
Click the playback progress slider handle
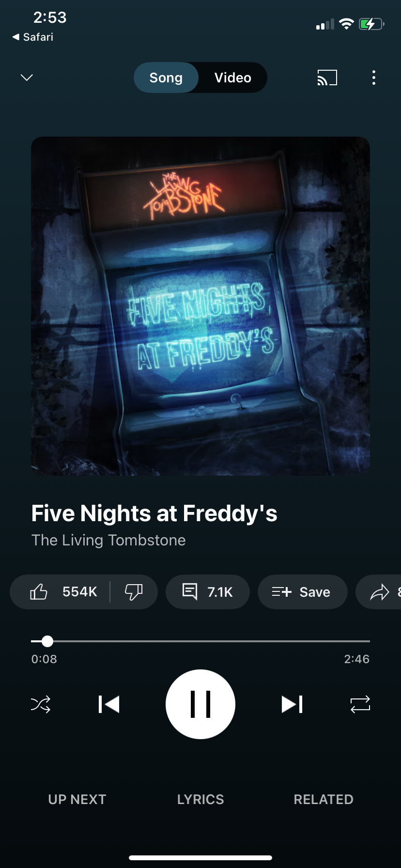pos(47,641)
